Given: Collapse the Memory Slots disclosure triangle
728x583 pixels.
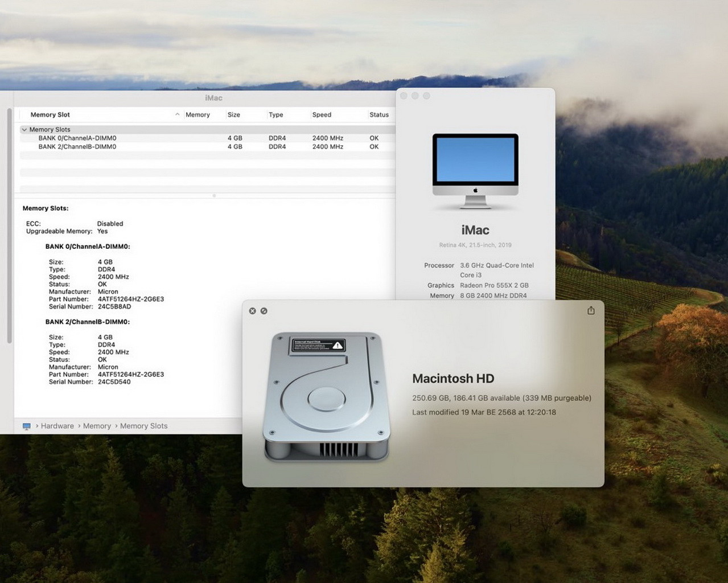Looking at the screenshot, I should click(x=24, y=129).
